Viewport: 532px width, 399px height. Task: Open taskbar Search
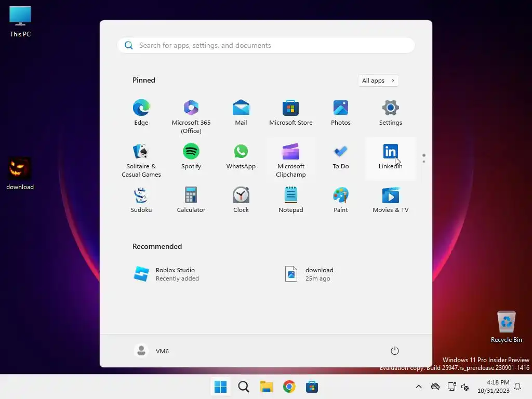click(x=243, y=387)
